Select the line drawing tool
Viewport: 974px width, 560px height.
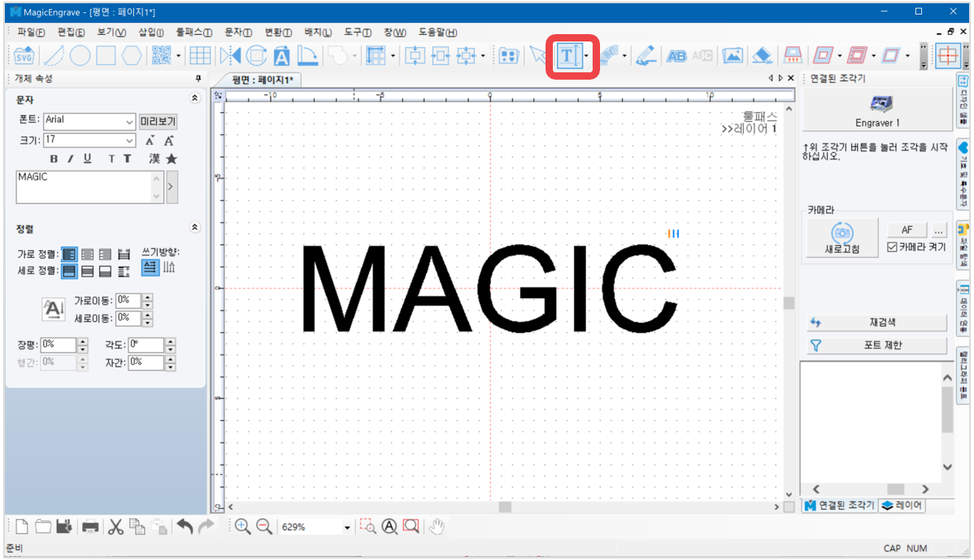tap(54, 56)
